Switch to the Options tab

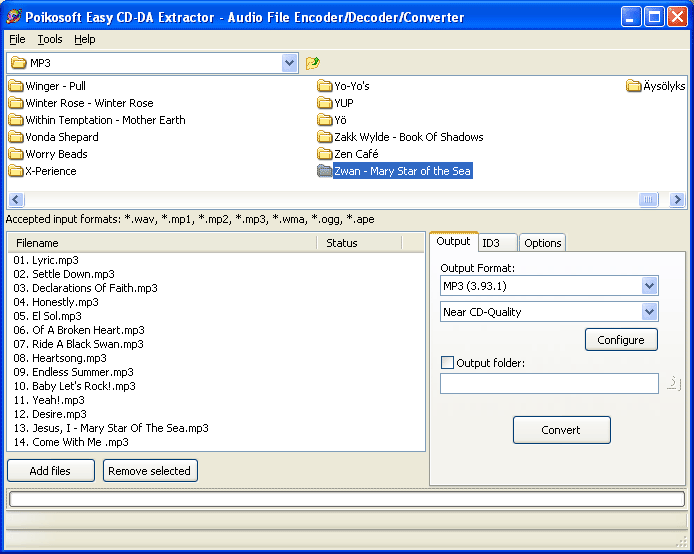(543, 243)
